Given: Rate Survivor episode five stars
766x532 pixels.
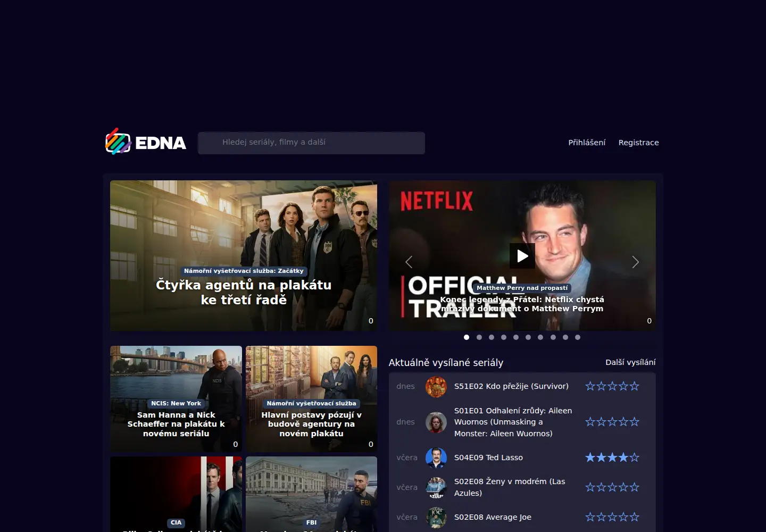Looking at the screenshot, I should tap(634, 386).
